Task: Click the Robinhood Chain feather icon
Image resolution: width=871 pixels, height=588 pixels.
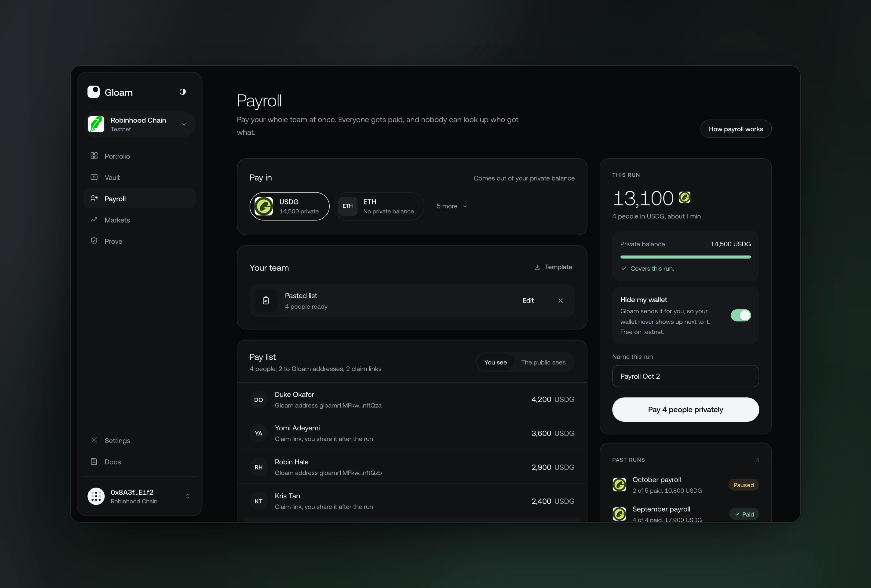Action: pyautogui.click(x=96, y=124)
